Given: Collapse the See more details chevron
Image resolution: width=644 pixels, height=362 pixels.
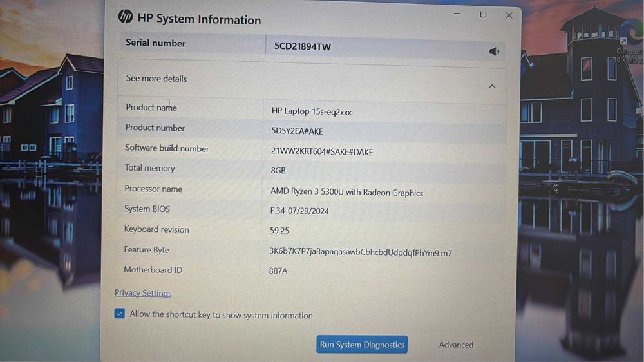Looking at the screenshot, I should [x=492, y=86].
